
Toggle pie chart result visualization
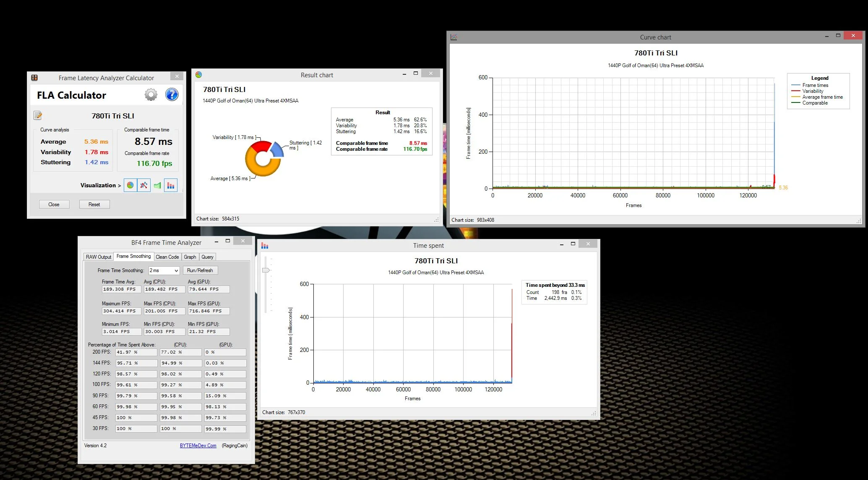click(x=130, y=185)
